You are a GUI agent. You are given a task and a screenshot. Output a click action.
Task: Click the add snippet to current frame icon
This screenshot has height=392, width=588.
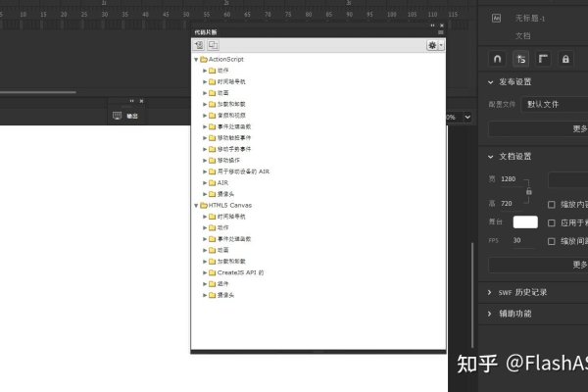(199, 45)
